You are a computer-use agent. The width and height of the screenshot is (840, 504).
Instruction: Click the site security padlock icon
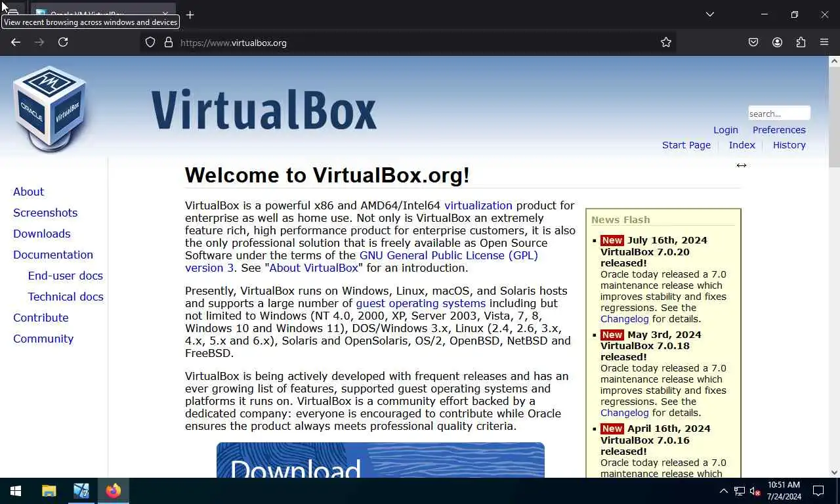(169, 43)
